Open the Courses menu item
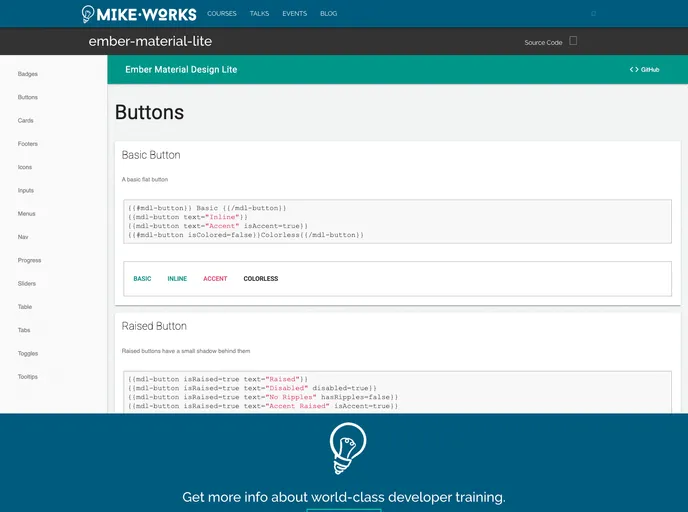 (x=222, y=14)
